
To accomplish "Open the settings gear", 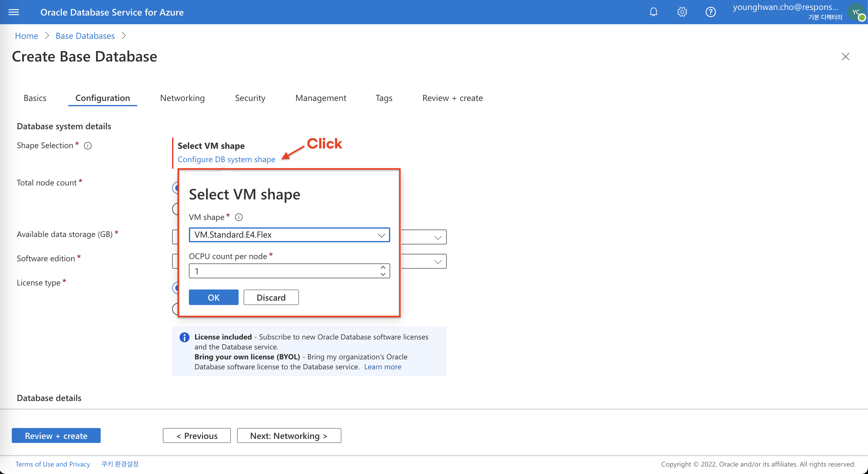I will tap(682, 12).
